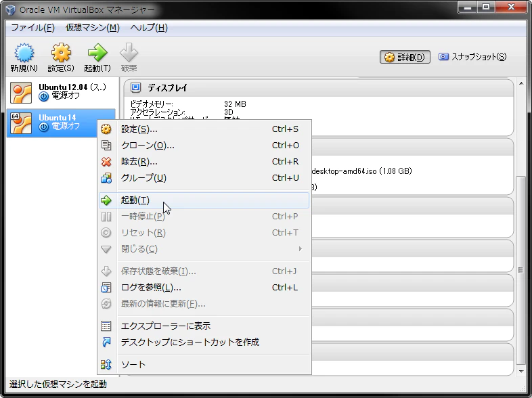Image resolution: width=532 pixels, height=398 pixels.
Task: Click the sort icon beside ソート
Action: 106,365
